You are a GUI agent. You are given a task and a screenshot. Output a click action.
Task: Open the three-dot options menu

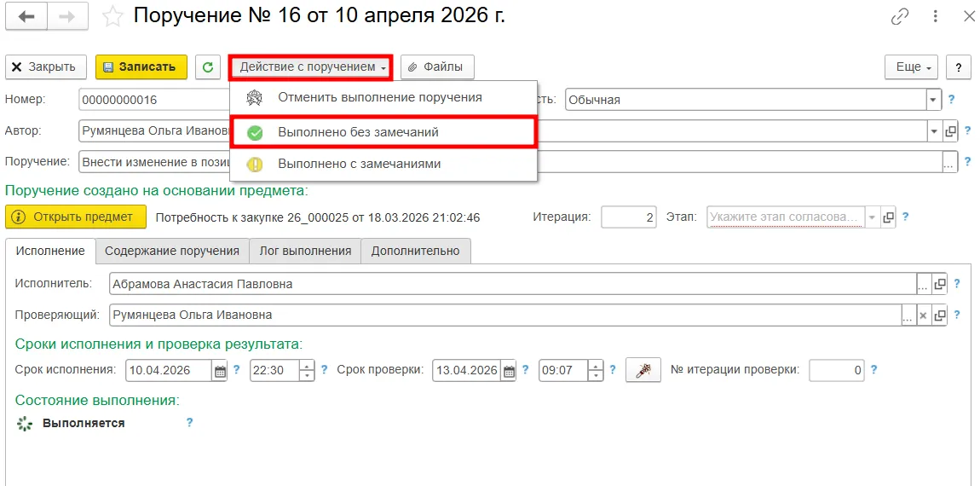click(935, 18)
